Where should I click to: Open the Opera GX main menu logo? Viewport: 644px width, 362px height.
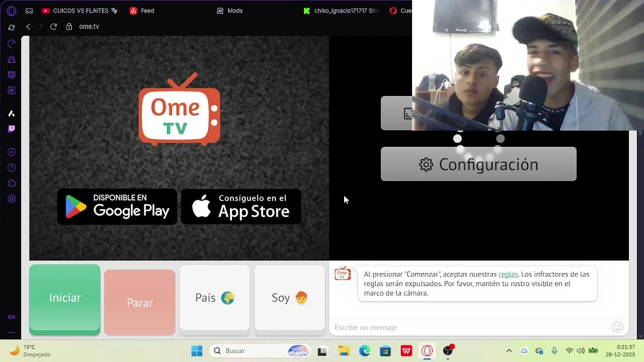[x=12, y=11]
